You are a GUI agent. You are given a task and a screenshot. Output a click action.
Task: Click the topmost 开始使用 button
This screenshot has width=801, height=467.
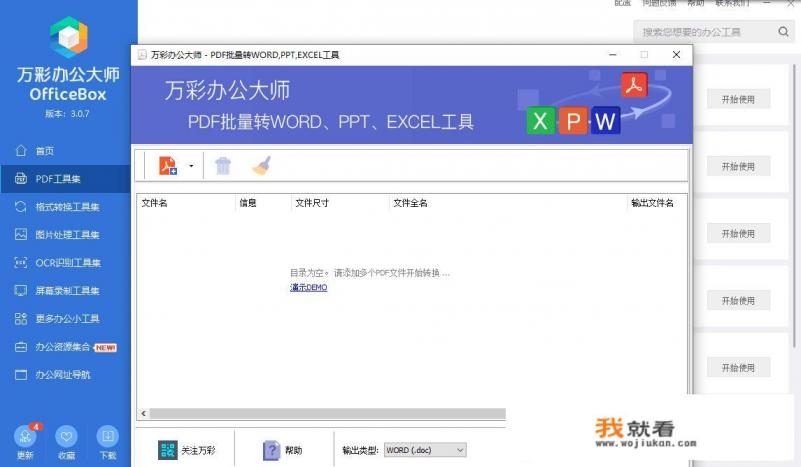pos(738,99)
